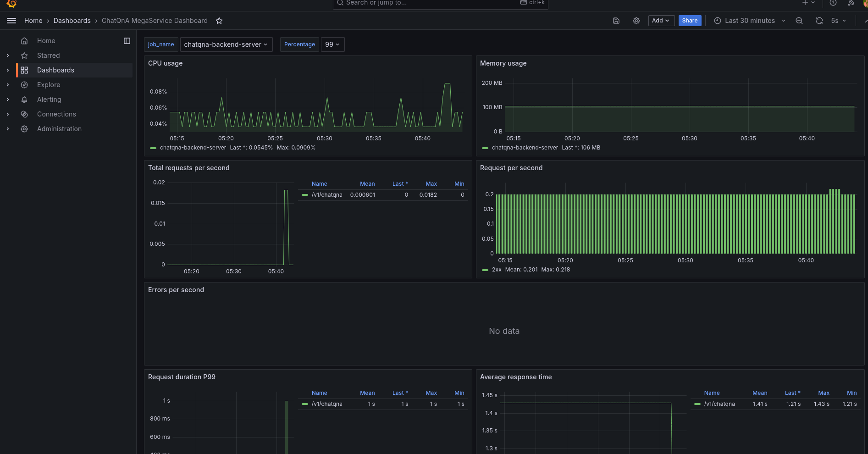Toggle chatqna-backend-server series in CPU usage legend

[193, 148]
